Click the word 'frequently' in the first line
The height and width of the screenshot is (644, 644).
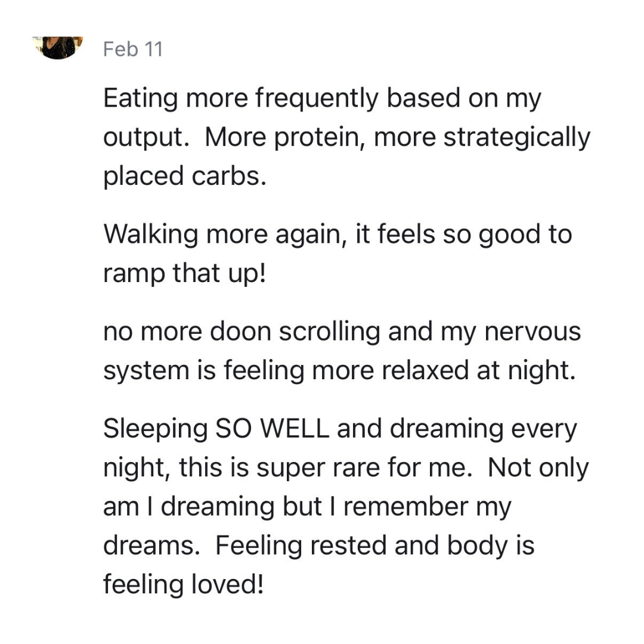(317, 99)
